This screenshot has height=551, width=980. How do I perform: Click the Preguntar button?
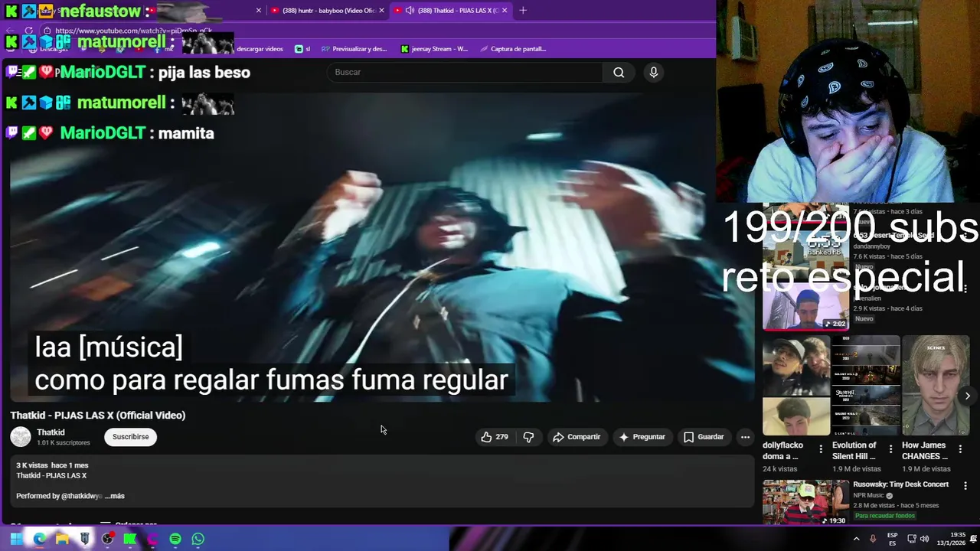pos(642,437)
